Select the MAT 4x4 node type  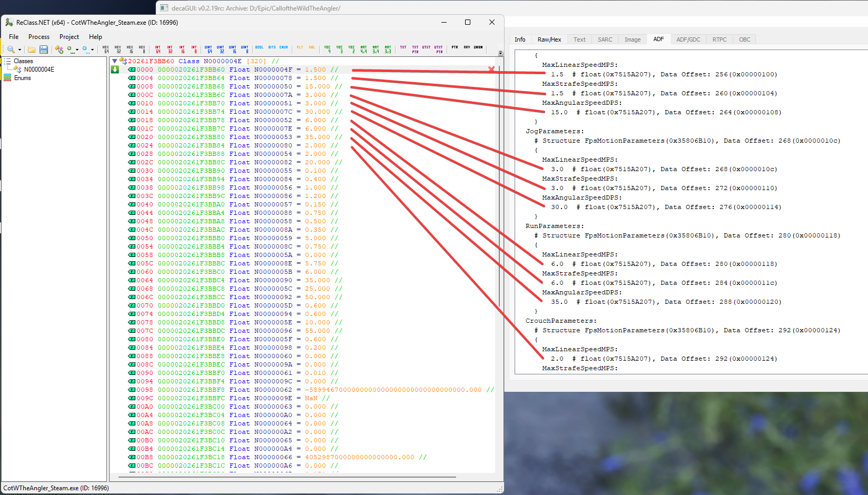(x=364, y=49)
